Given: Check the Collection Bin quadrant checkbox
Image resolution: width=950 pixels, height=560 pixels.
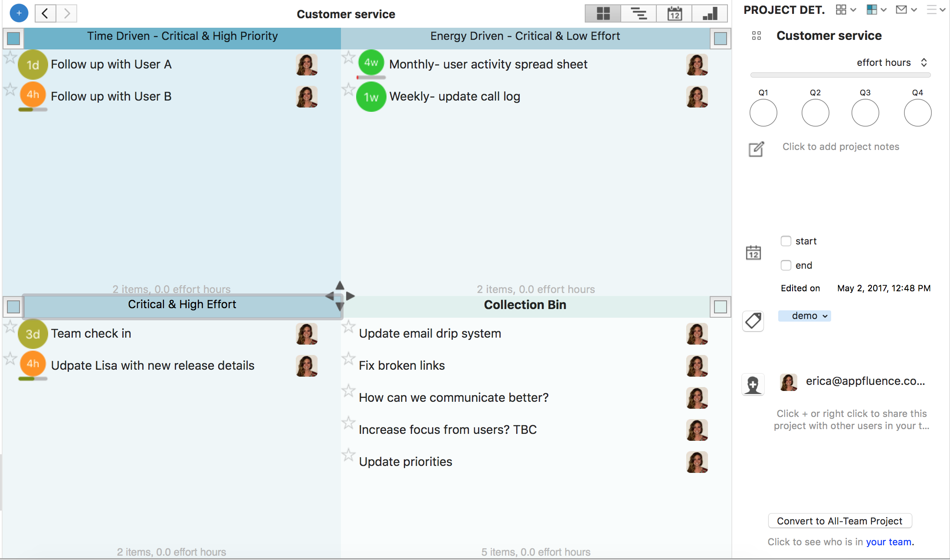Looking at the screenshot, I should point(720,307).
